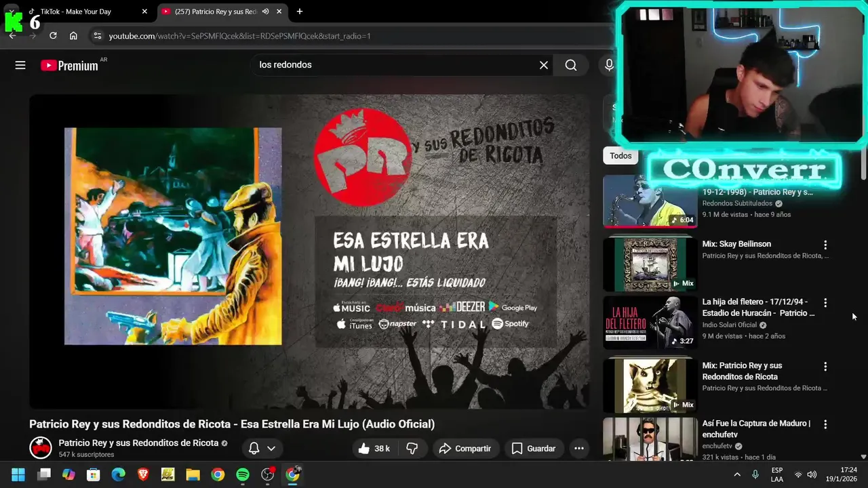The height and width of the screenshot is (488, 868).
Task: Select the Patricio Rey YouTube tab
Action: (214, 12)
